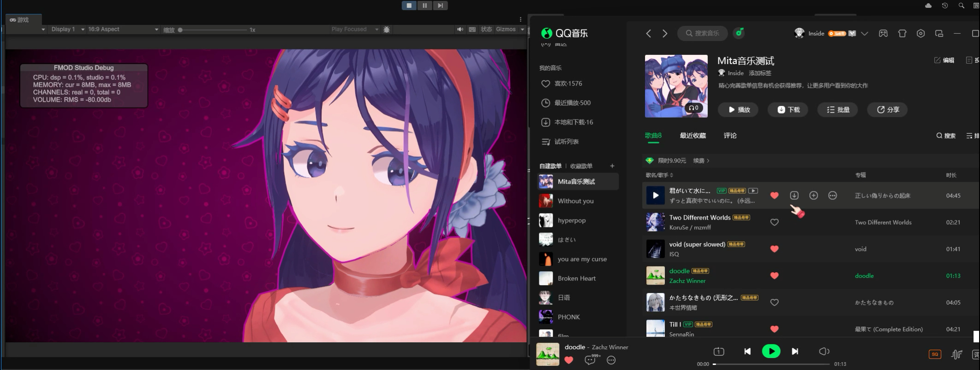Click the 添加标签 add tag link
Screen dimensions: 980x370
click(760, 73)
